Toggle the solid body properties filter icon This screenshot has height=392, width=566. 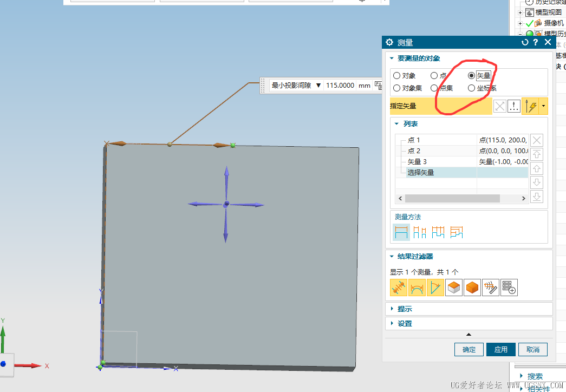[x=472, y=288]
